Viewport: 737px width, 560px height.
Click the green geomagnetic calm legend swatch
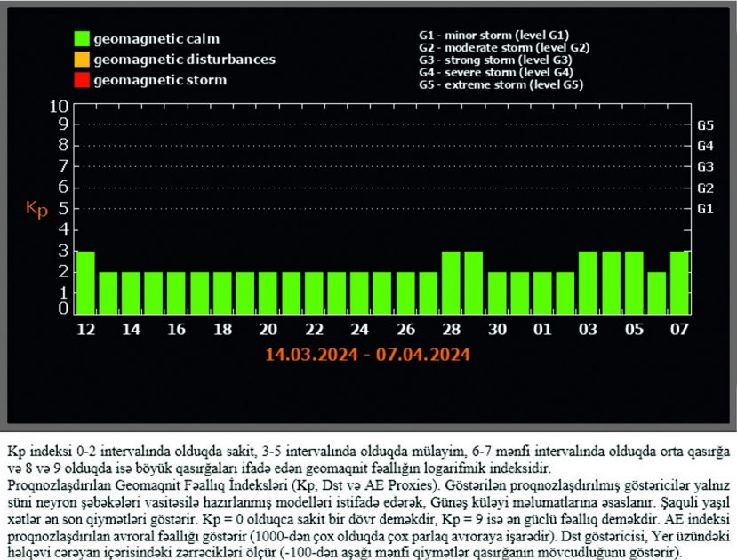82,38
